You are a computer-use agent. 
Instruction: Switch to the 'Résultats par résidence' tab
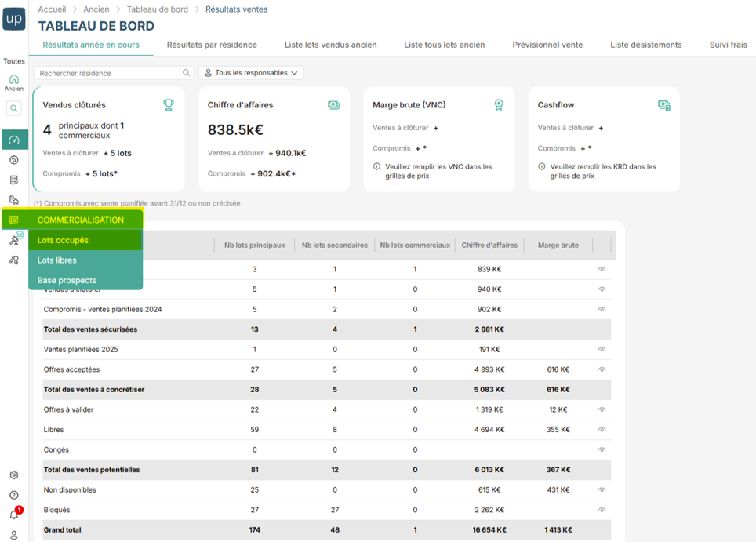click(x=212, y=45)
